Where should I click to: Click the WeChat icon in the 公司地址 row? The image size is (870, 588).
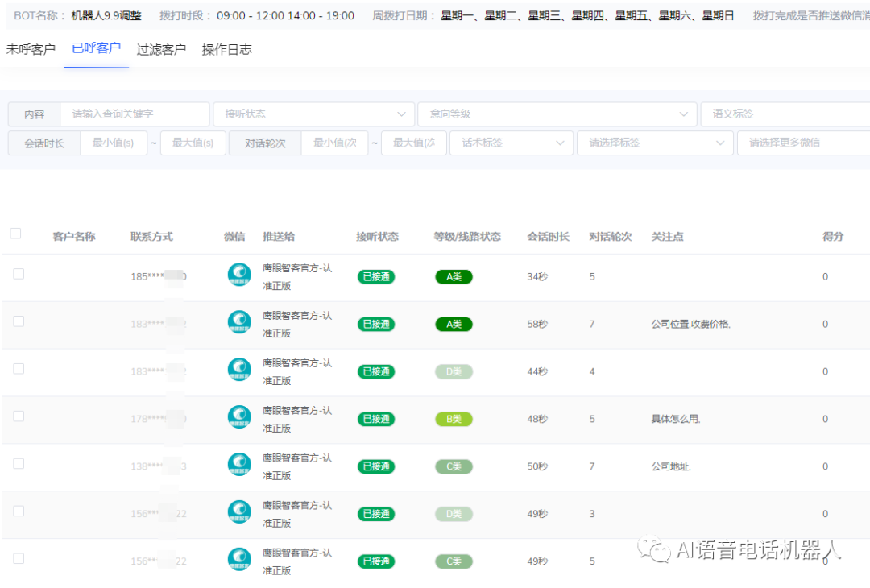point(239,465)
